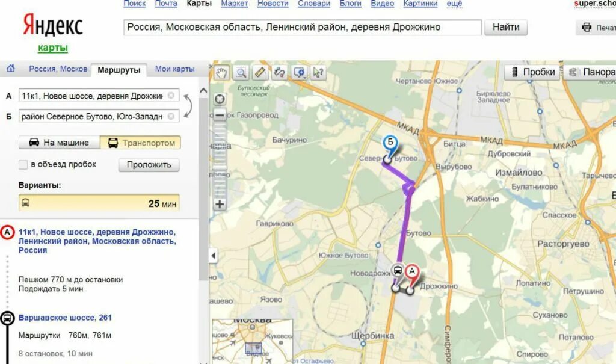Activate the "what's here" pointer tool
The image size is (616, 364).
point(318,73)
